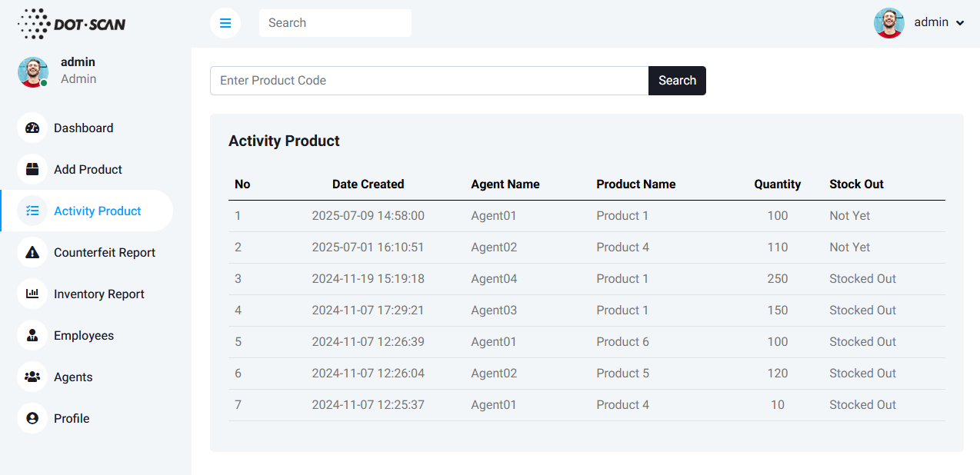The width and height of the screenshot is (980, 475).
Task: Click the Activity Product heading
Action: pyautogui.click(x=284, y=141)
